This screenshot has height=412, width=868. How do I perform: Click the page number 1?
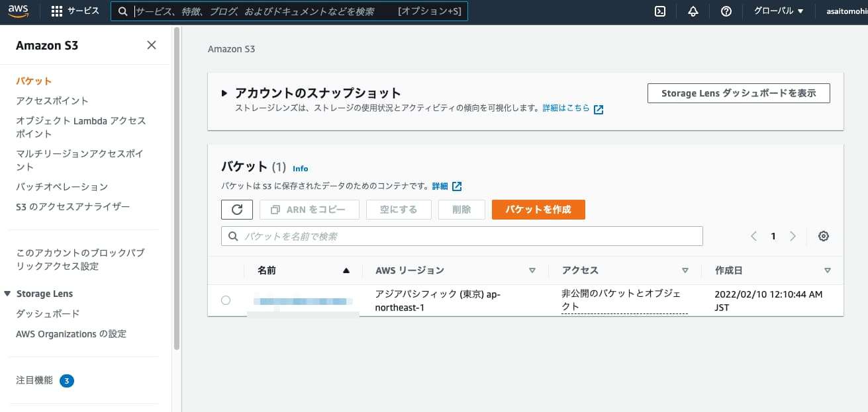(x=773, y=236)
